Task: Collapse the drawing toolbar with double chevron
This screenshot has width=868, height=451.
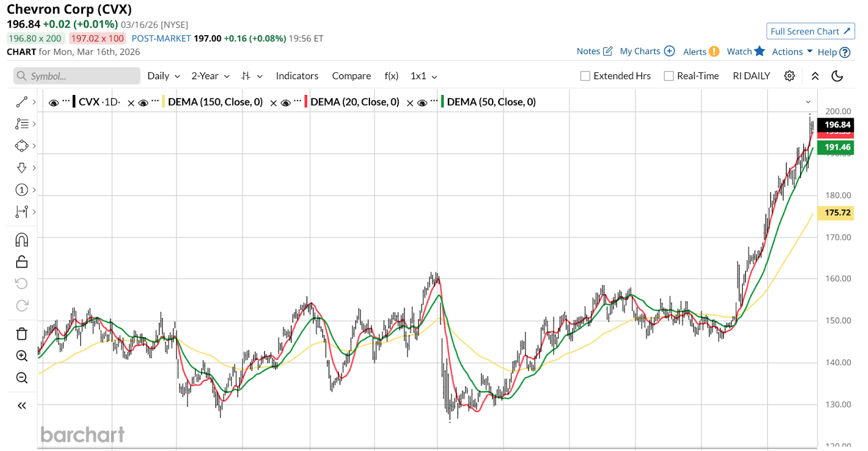Action: [x=22, y=405]
